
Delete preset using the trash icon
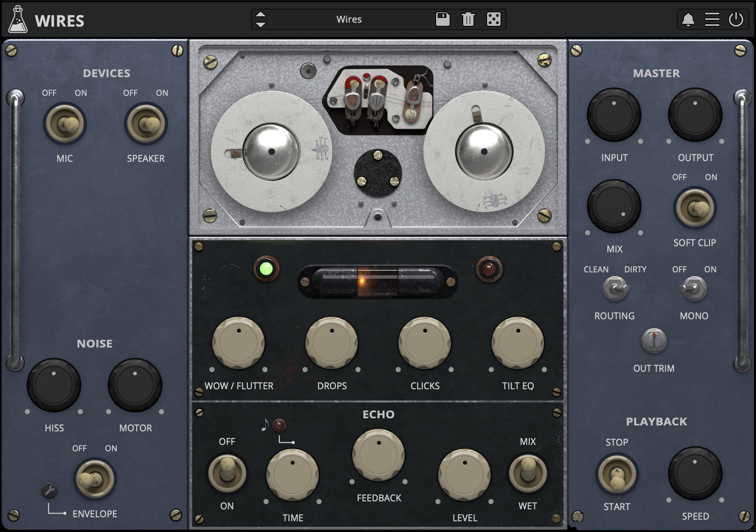[468, 19]
